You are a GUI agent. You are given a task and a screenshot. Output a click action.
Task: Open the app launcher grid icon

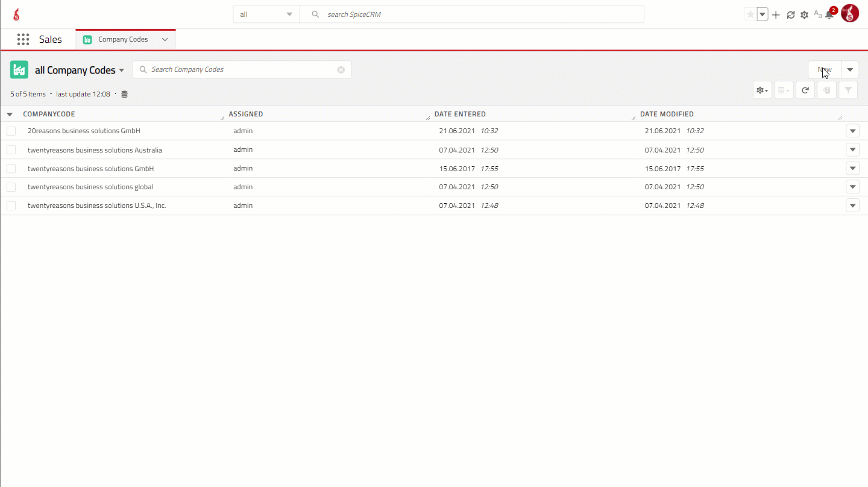[23, 39]
